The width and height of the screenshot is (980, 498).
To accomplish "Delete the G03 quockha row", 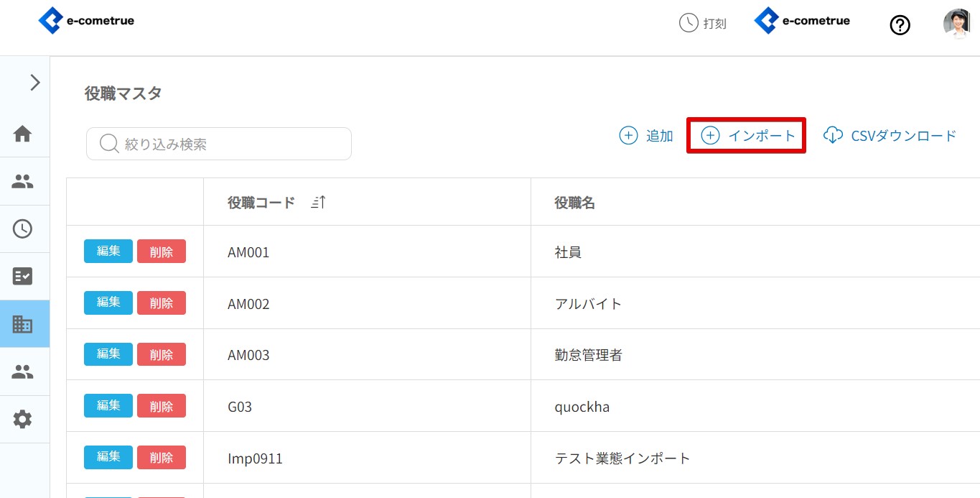I will 162,406.
